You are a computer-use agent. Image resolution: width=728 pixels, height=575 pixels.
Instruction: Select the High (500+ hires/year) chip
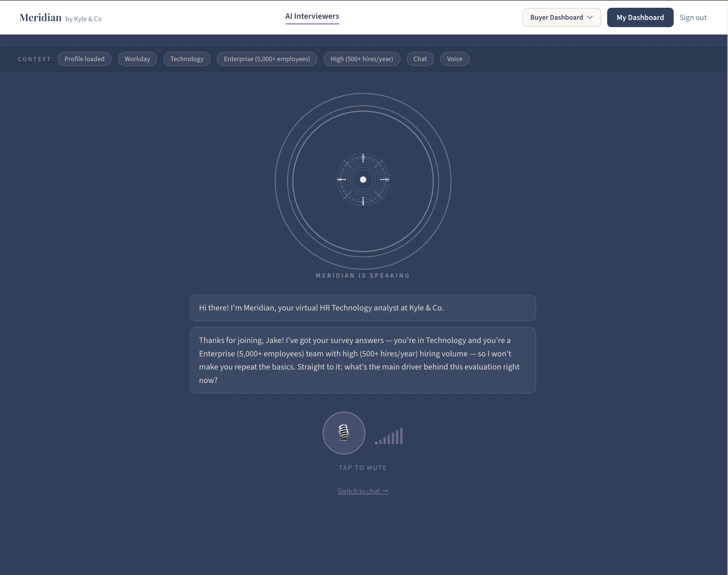click(x=362, y=59)
